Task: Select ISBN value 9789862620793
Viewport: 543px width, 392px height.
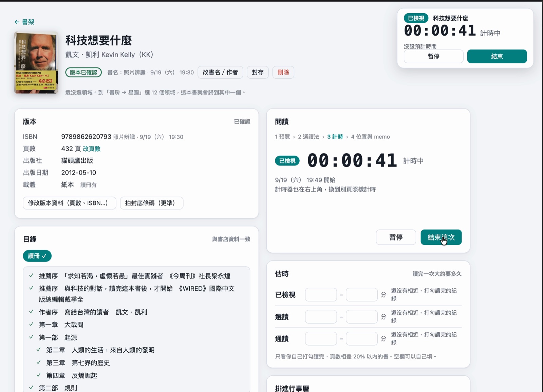Action: click(86, 137)
